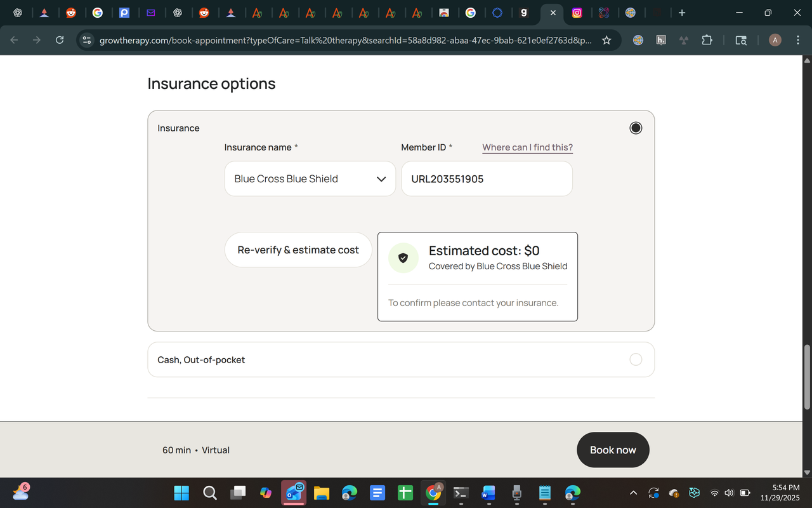Open the Chrome Extensions puzzle icon

pos(707,40)
